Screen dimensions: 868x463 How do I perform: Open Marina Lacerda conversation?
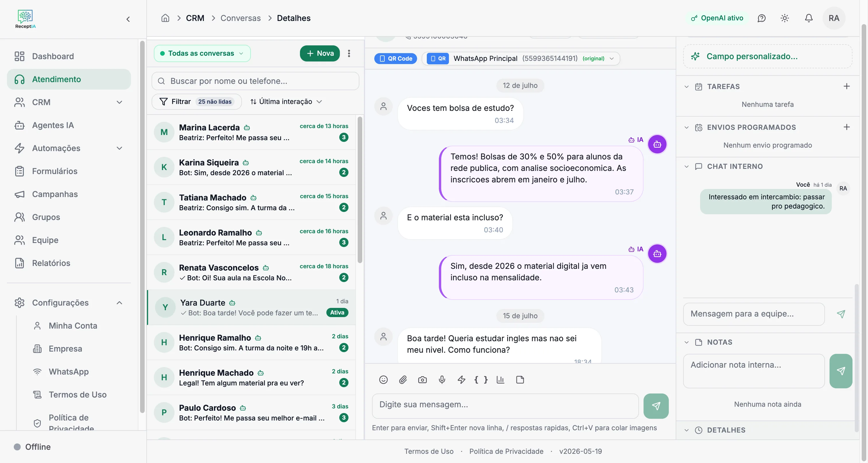251,132
